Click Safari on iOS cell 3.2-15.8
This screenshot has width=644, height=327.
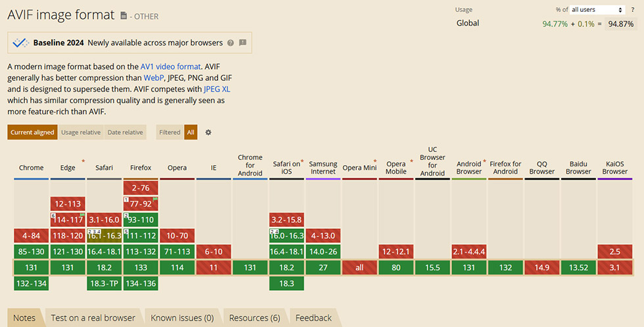(x=287, y=220)
